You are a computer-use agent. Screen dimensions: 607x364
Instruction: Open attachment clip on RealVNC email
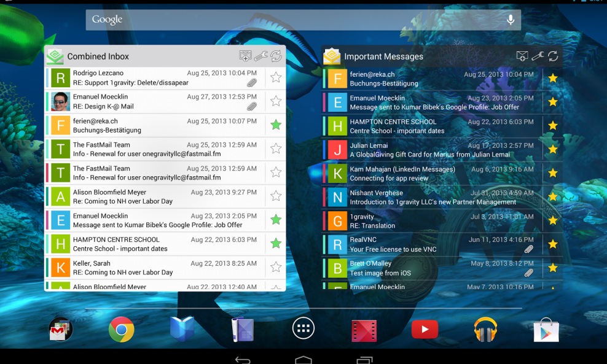[x=529, y=249]
